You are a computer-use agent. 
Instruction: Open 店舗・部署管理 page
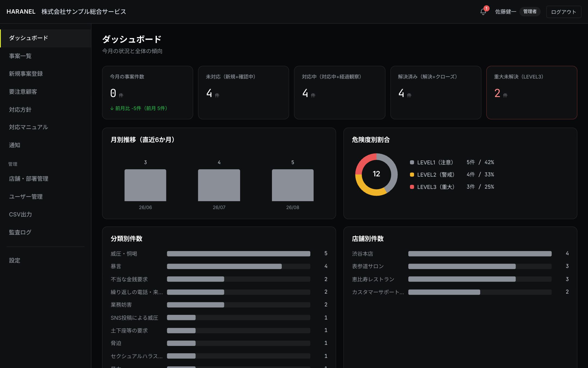coord(46,179)
